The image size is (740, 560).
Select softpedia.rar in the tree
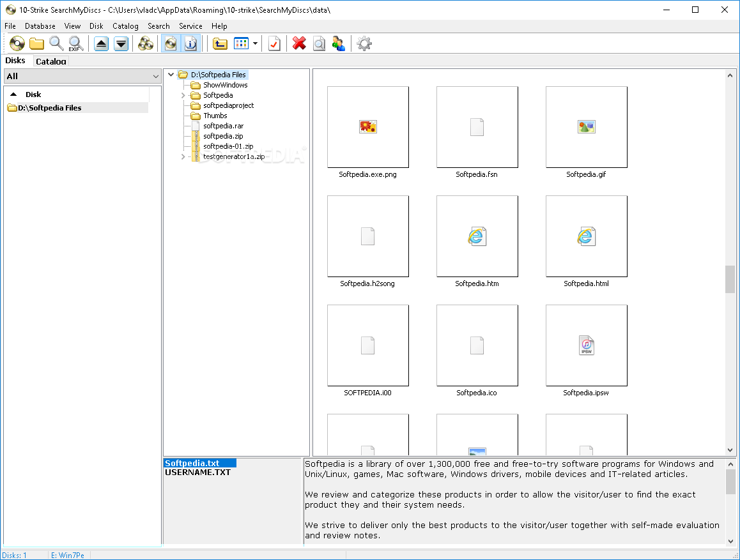pos(223,126)
